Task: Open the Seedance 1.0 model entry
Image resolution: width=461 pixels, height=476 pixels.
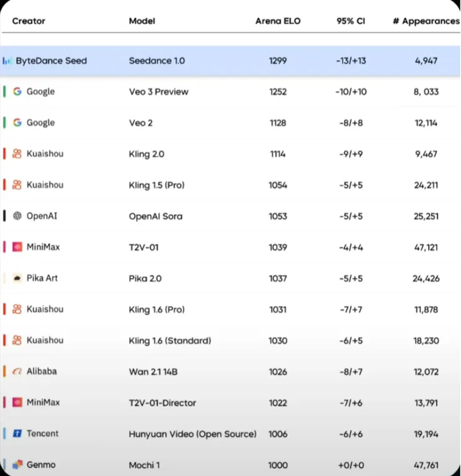Action: click(156, 61)
